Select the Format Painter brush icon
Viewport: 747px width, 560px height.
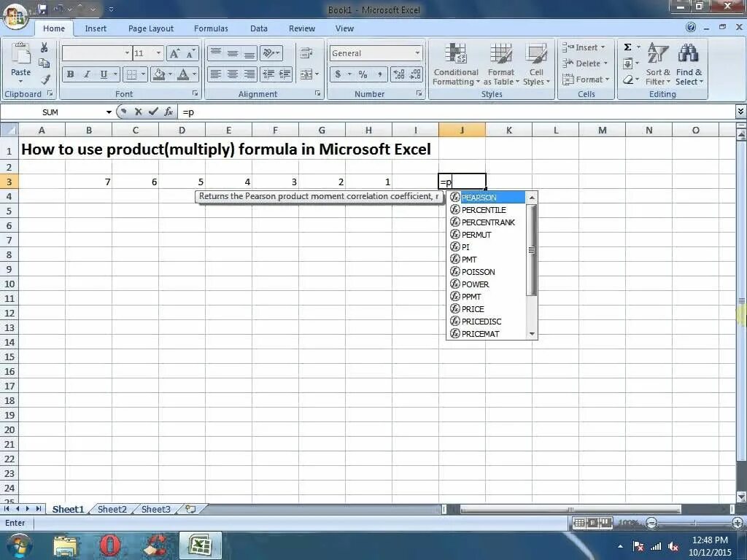pyautogui.click(x=45, y=79)
